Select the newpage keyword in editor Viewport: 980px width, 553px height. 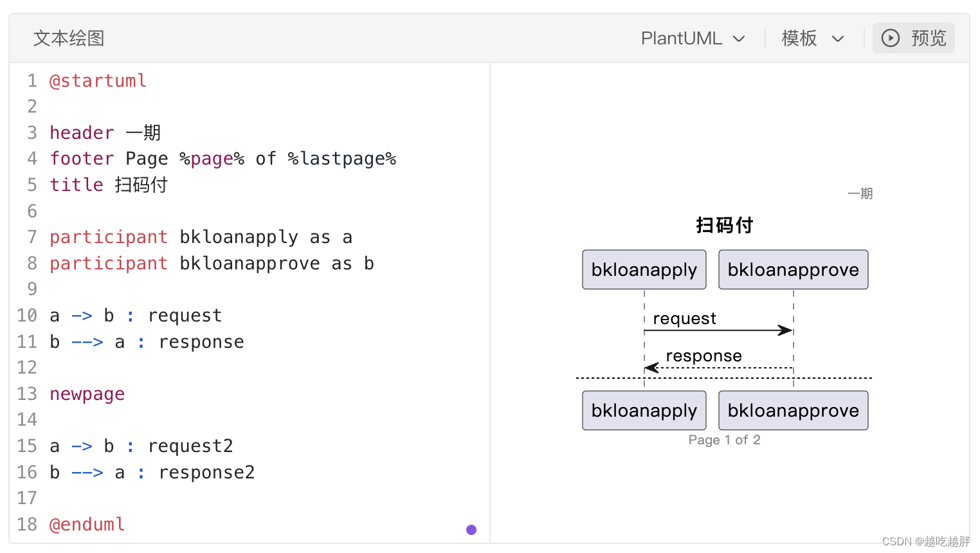[87, 394]
